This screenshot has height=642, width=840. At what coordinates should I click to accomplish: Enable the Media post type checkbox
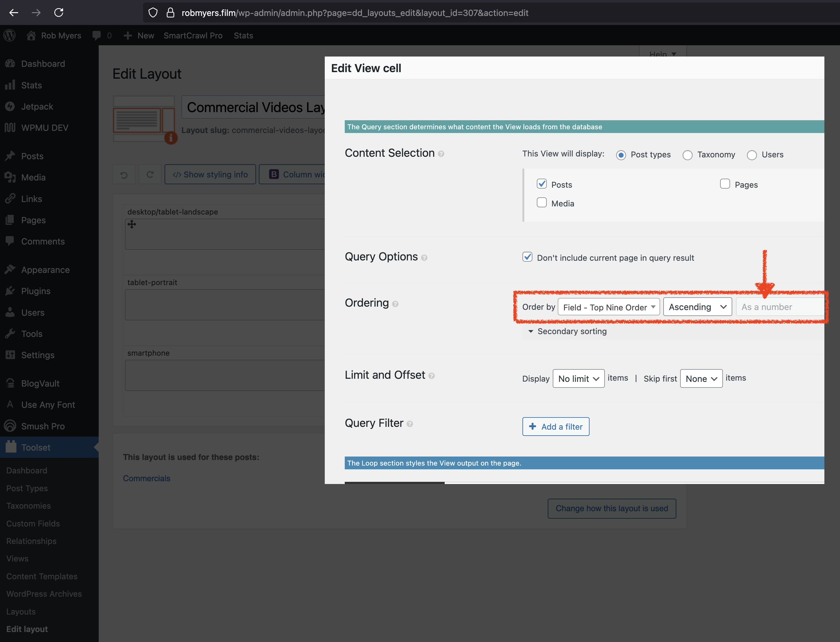pos(541,203)
